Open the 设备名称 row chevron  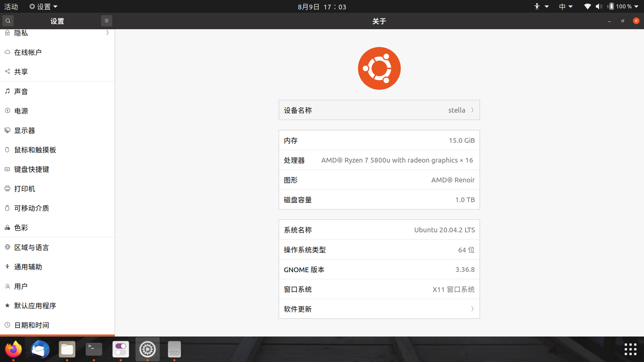click(x=472, y=110)
